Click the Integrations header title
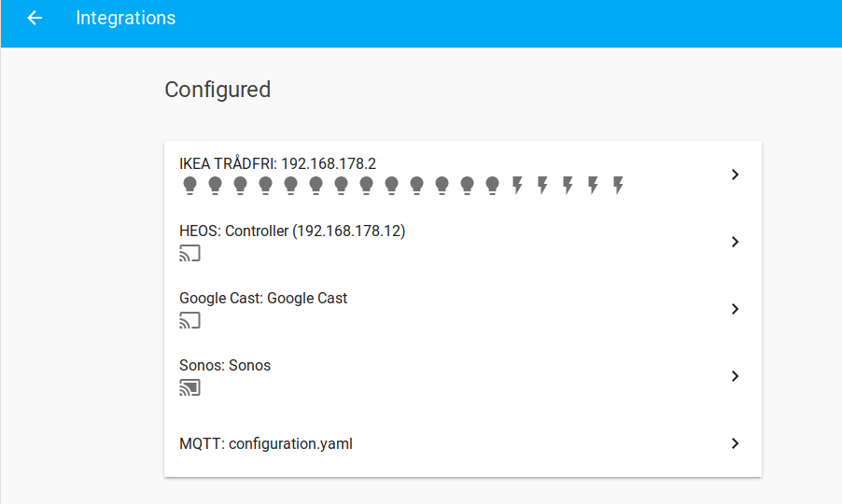Screen dimensions: 842x504 tap(125, 18)
